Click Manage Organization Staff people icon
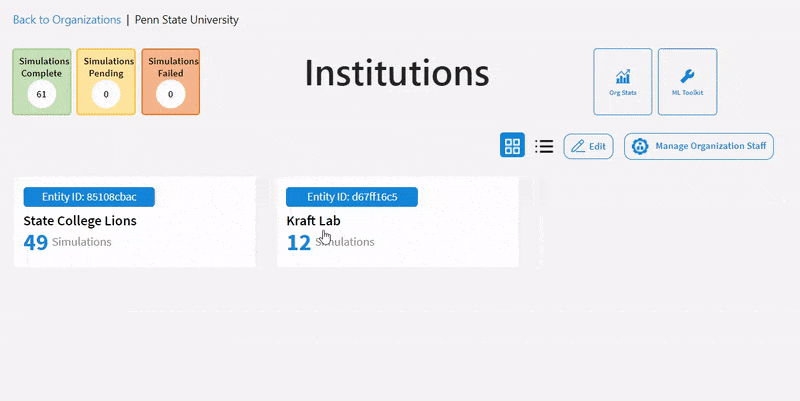This screenshot has height=401, width=800. point(640,146)
